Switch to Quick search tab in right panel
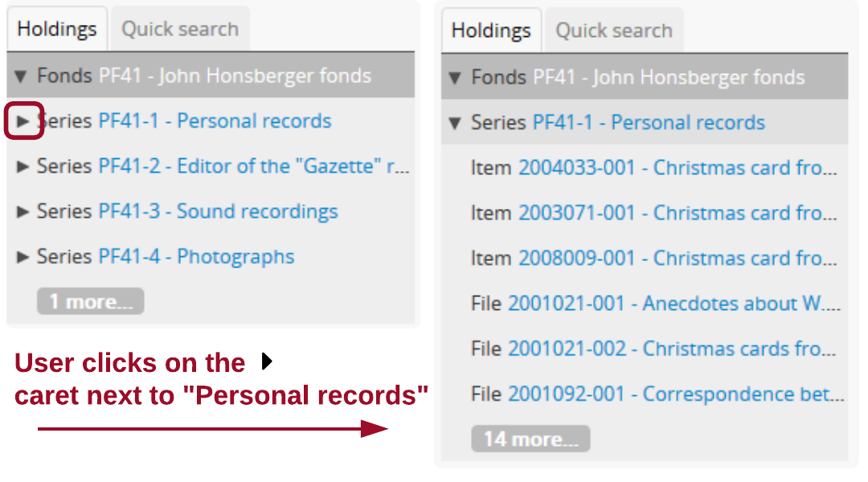The height and width of the screenshot is (482, 868). click(x=614, y=31)
